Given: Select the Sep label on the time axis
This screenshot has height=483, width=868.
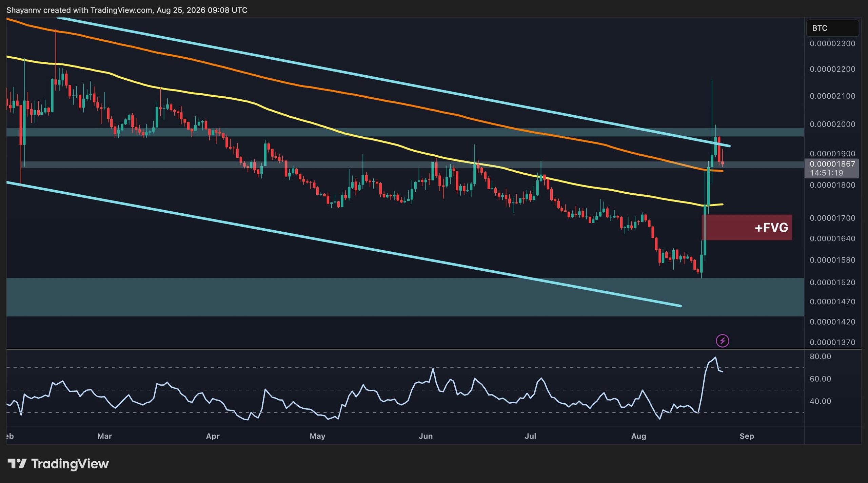Looking at the screenshot, I should [x=747, y=436].
